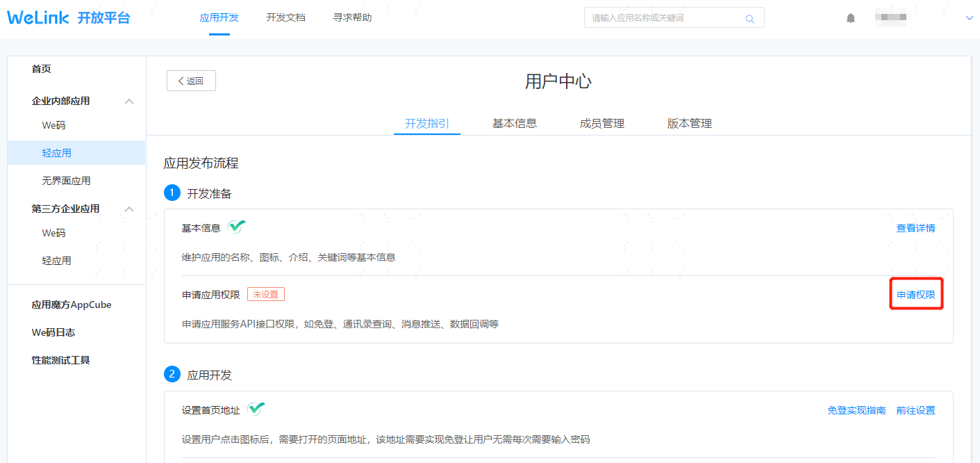980x463 pixels.
Task: Open the 寻求帮助 top menu
Action: (352, 17)
